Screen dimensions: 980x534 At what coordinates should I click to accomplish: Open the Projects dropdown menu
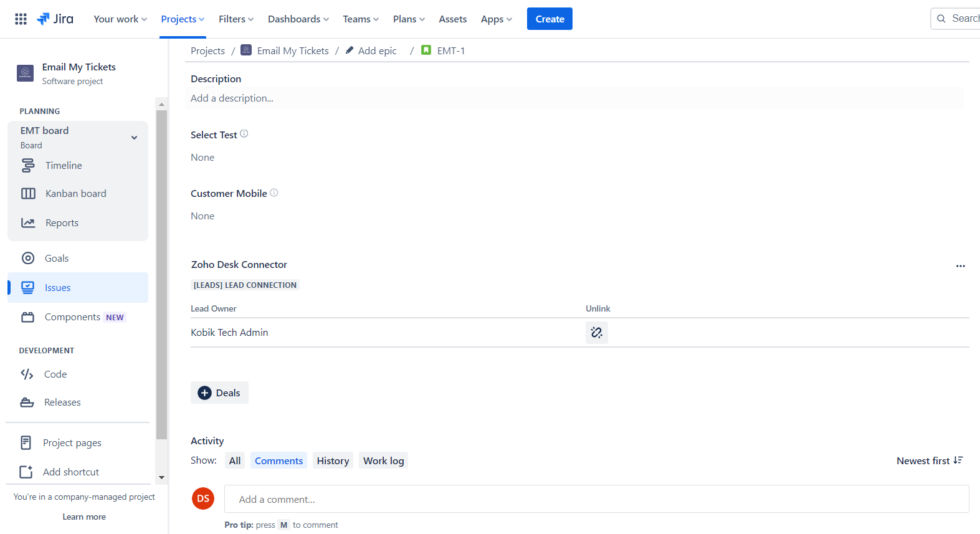coord(183,19)
